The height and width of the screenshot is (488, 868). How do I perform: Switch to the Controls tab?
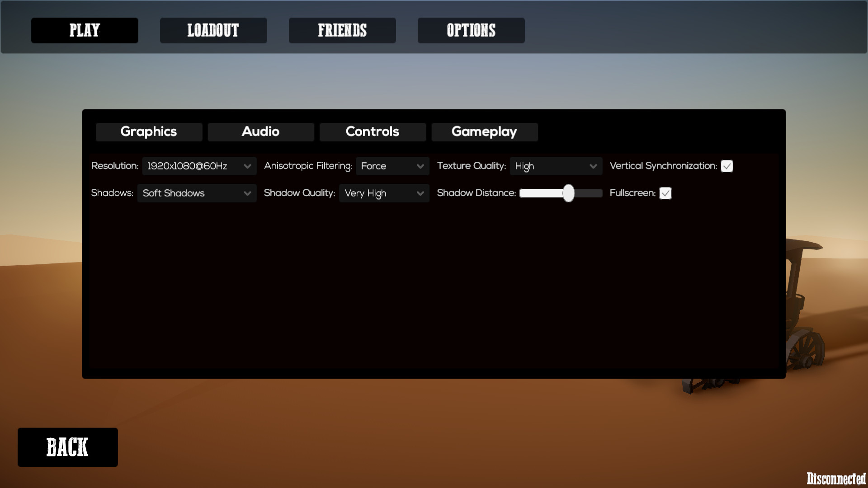373,132
